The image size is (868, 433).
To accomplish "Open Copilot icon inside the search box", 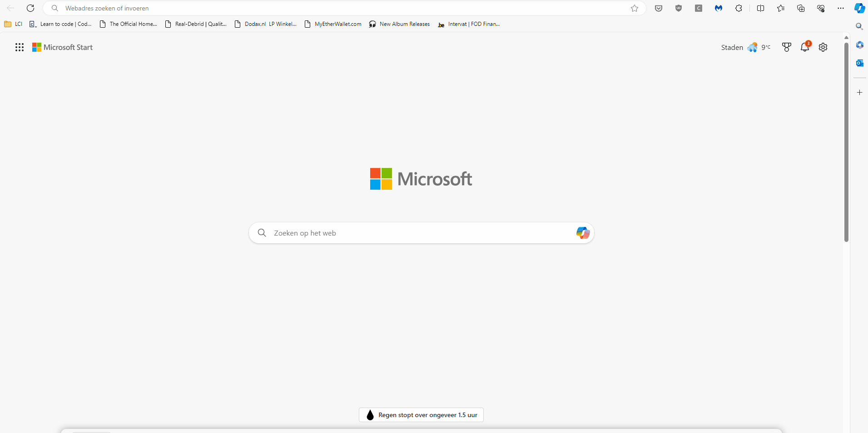I will pos(583,233).
